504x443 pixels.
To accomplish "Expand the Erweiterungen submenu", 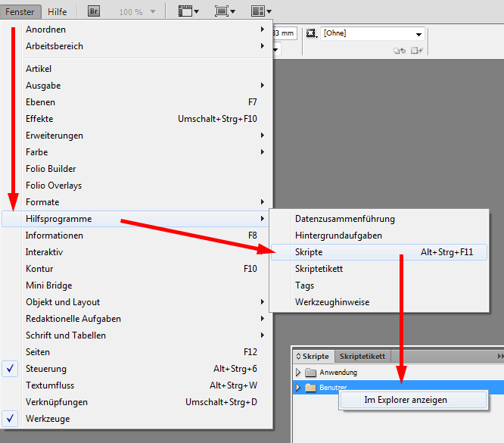I will [x=263, y=136].
